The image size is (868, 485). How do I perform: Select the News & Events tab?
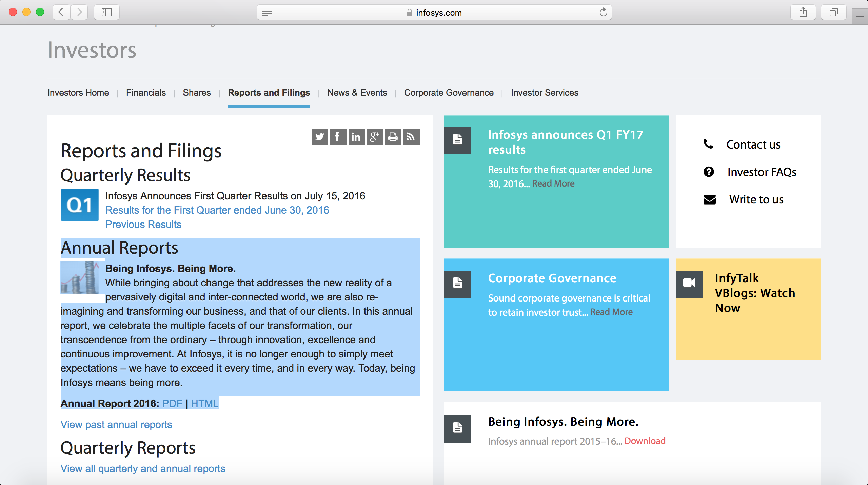tap(356, 93)
